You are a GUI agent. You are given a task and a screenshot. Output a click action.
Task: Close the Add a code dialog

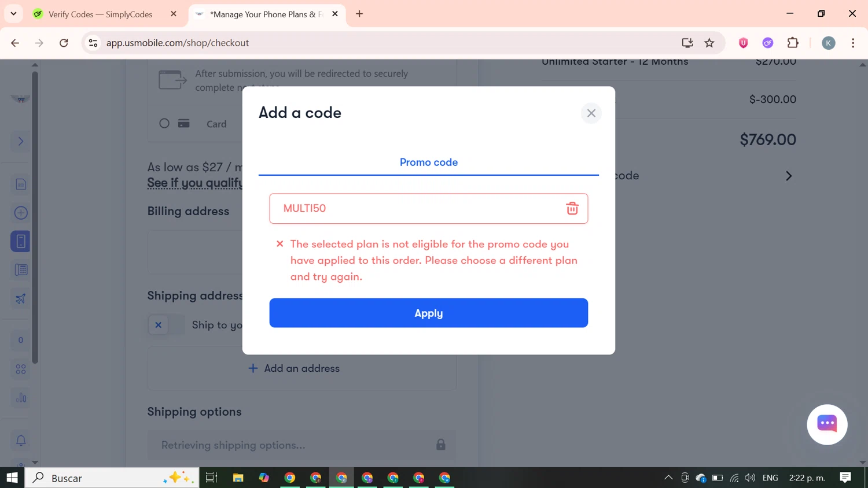[x=591, y=113]
